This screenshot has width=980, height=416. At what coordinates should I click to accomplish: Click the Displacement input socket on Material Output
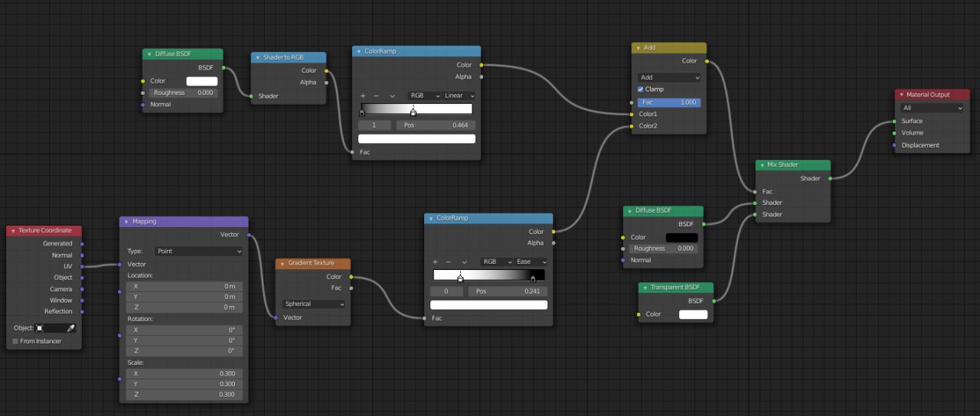(x=894, y=145)
